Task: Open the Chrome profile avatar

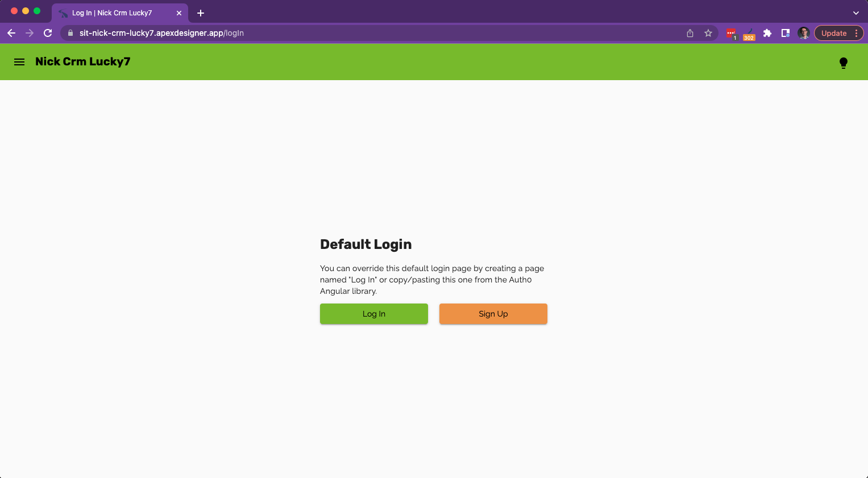Action: 804,33
